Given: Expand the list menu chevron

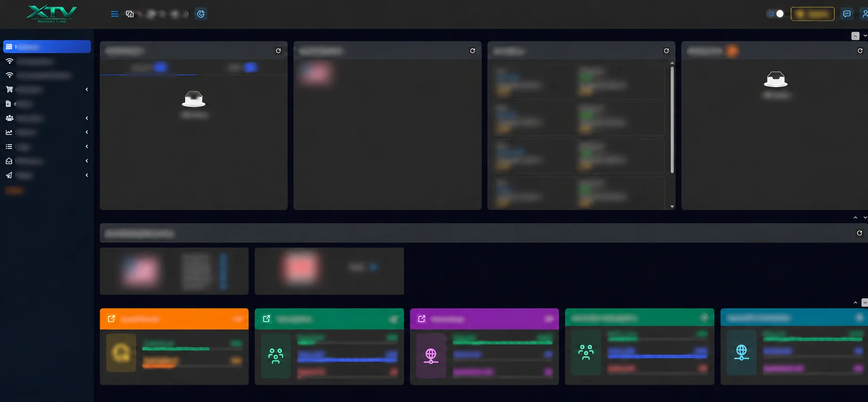Looking at the screenshot, I should click(x=87, y=147).
